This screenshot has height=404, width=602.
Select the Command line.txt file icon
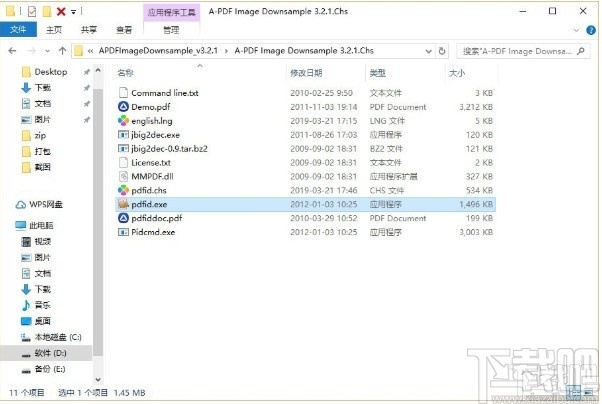(x=123, y=93)
